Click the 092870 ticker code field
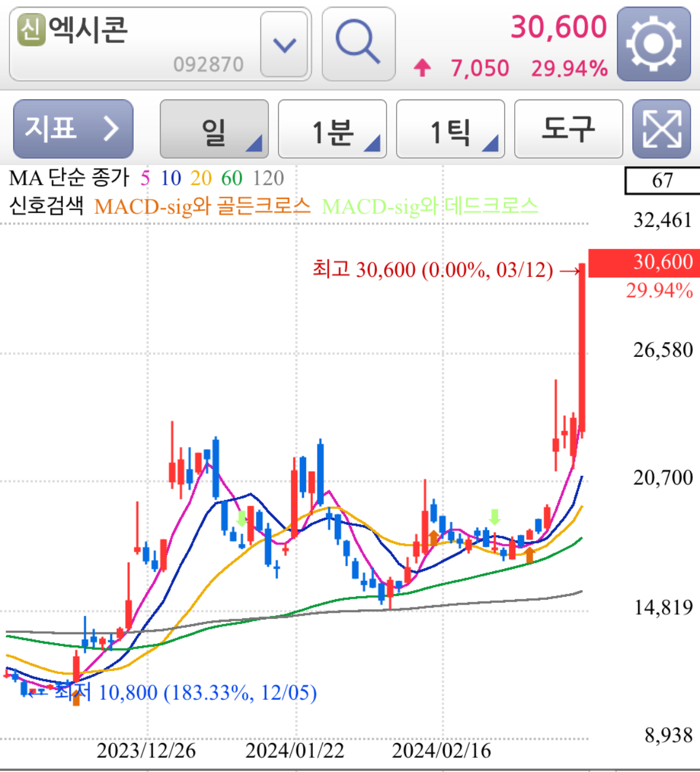 pyautogui.click(x=207, y=63)
